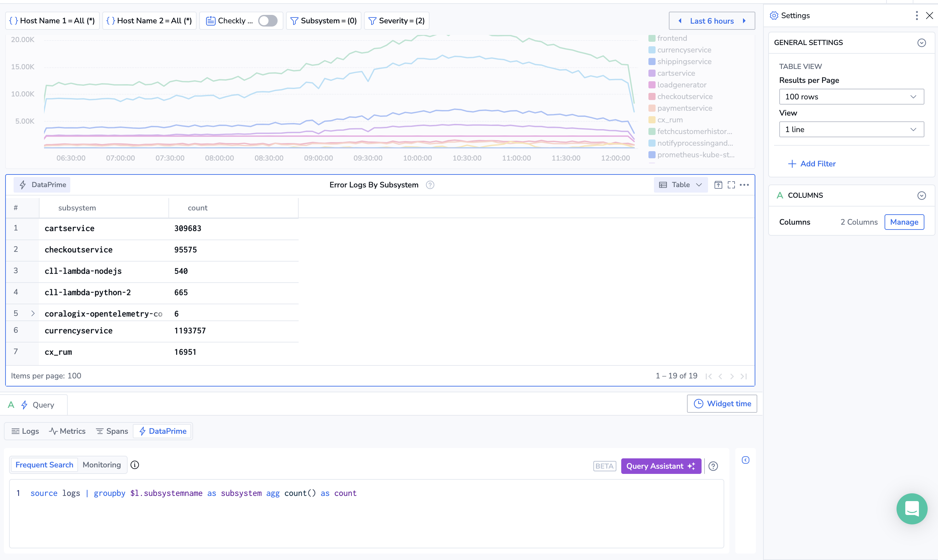
Task: Open the widget help question icon
Action: [430, 185]
